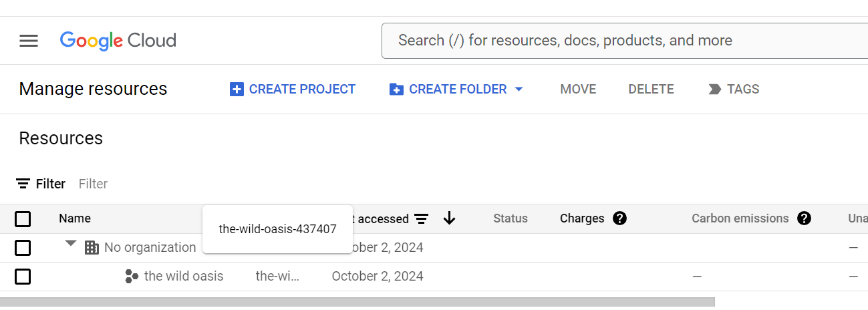This screenshot has height=310, width=868.
Task: Collapse the No organization tree node
Action: (71, 244)
